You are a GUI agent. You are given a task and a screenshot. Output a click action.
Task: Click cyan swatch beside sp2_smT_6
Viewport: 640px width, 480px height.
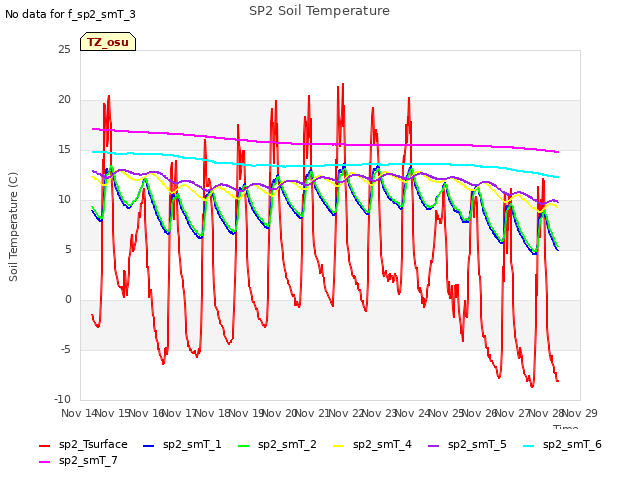(x=529, y=446)
